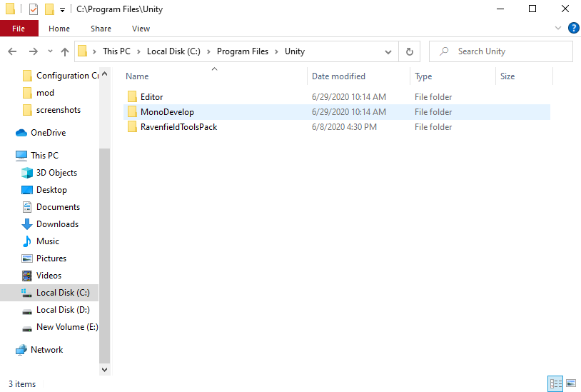
Task: Click the Forward navigation arrow
Action: pyautogui.click(x=34, y=51)
